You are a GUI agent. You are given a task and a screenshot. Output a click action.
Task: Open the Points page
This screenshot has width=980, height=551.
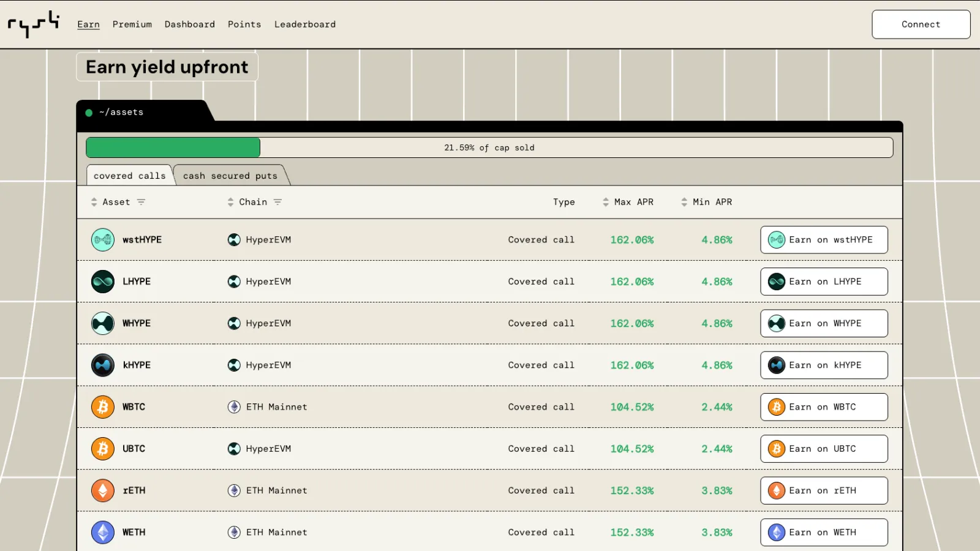tap(244, 24)
